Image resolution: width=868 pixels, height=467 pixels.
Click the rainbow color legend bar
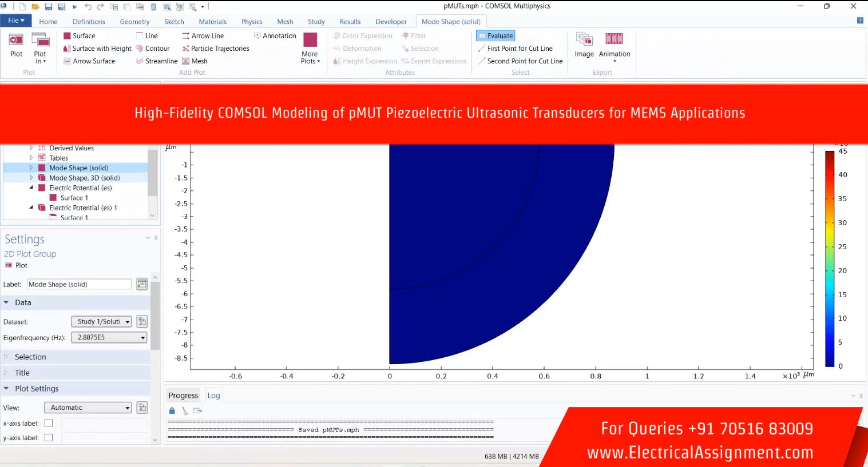click(829, 258)
